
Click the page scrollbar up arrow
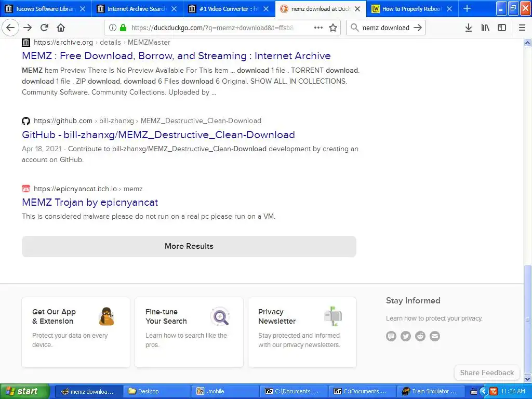(528, 43)
